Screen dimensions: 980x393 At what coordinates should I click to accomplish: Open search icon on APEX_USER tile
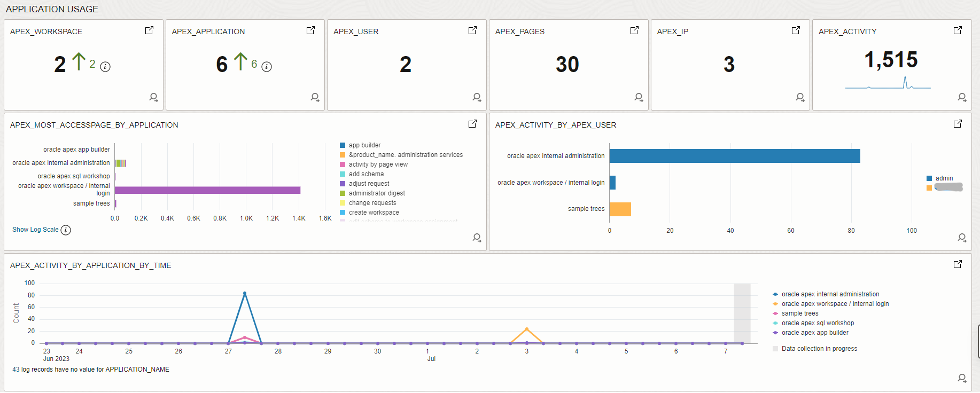click(477, 97)
